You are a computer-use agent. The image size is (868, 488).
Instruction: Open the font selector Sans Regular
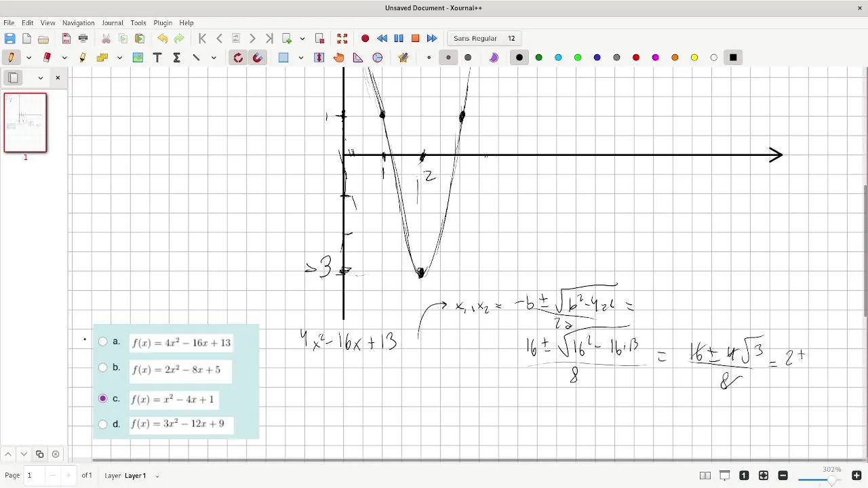click(x=484, y=39)
